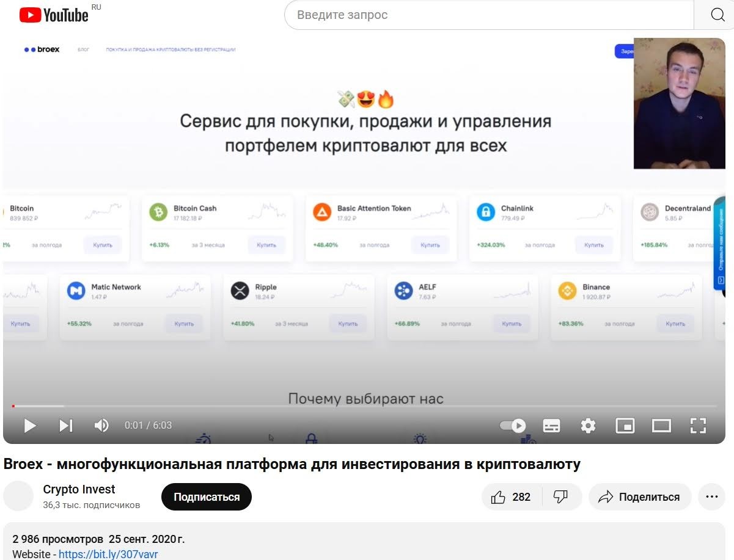Screen dimensions: 734x560
Task: Toggle the autoplay switch
Action: pyautogui.click(x=513, y=425)
